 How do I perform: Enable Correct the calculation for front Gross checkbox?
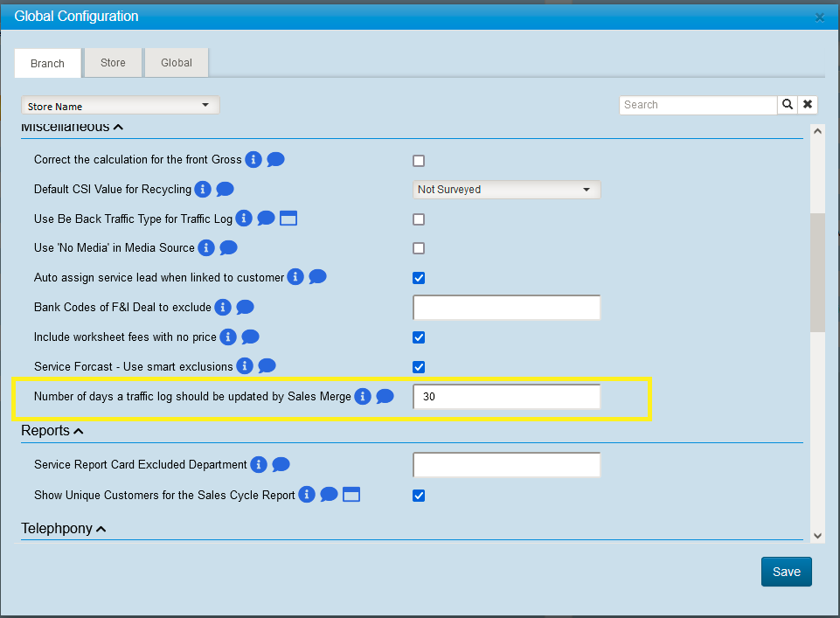pyautogui.click(x=419, y=161)
